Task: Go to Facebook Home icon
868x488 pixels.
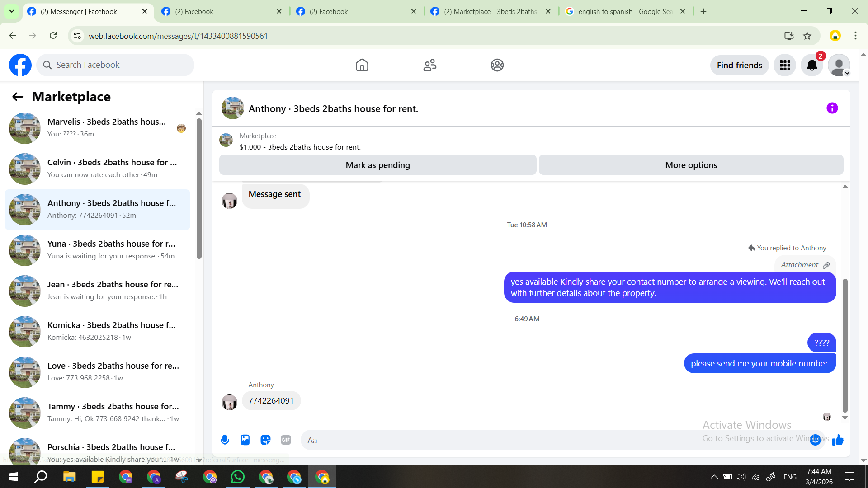Action: [x=362, y=66]
